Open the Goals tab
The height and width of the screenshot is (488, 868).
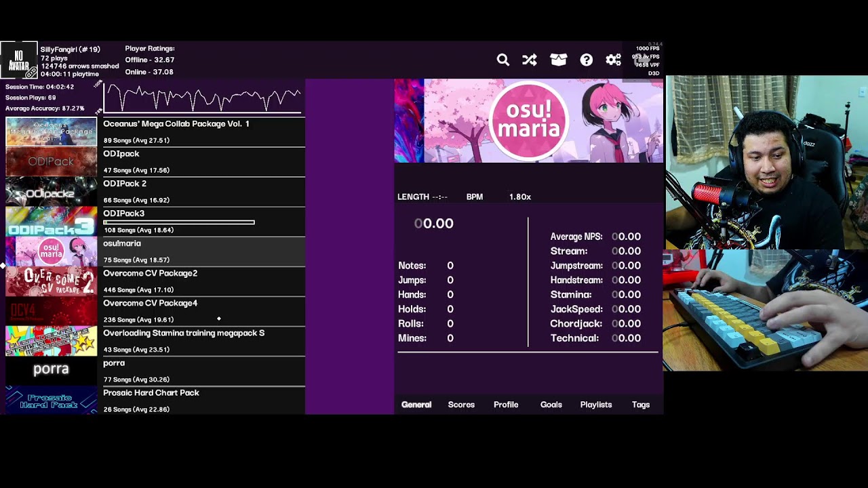551,405
